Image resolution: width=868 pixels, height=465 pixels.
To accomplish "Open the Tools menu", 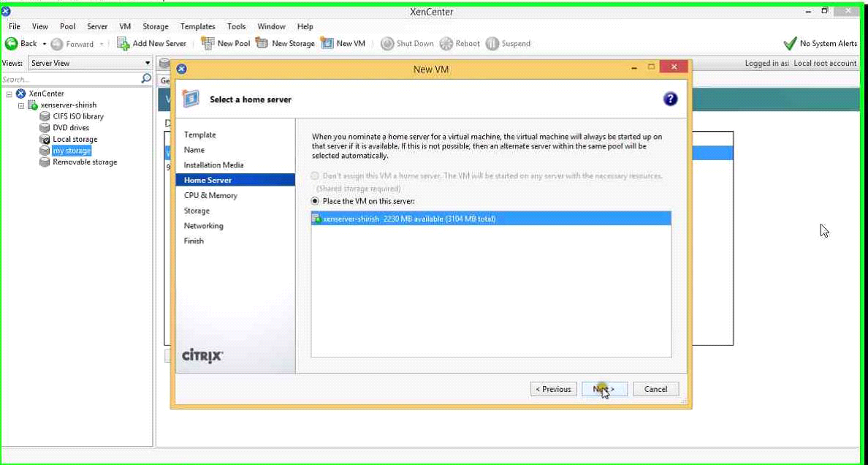I will point(237,26).
